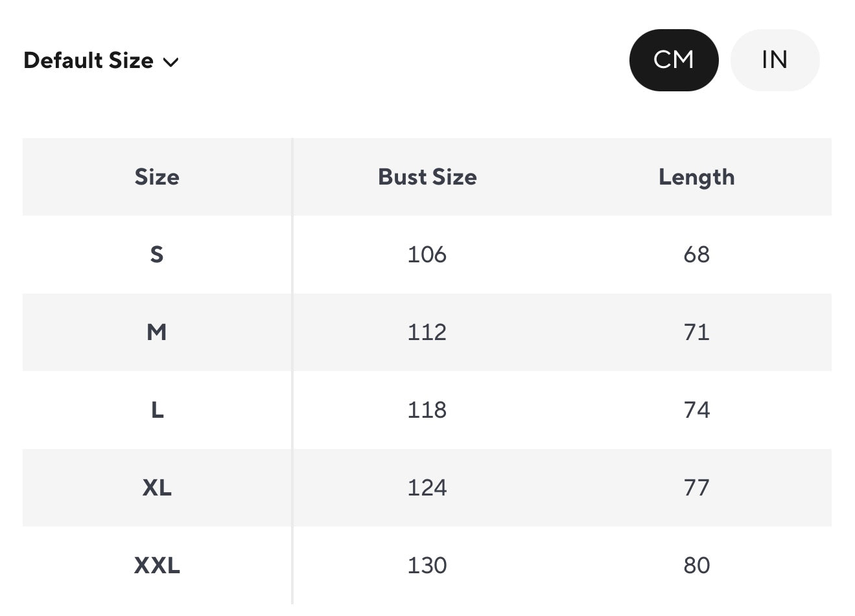Select the M size row label

(x=157, y=332)
